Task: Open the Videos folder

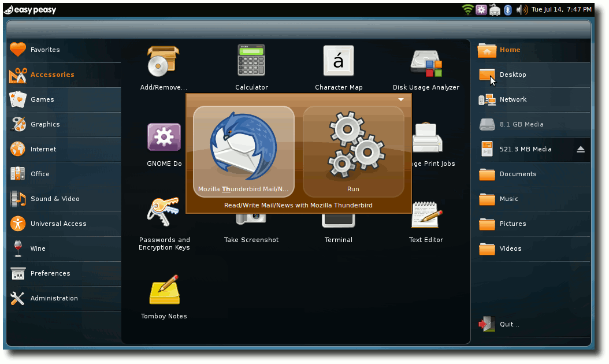Action: coord(533,248)
